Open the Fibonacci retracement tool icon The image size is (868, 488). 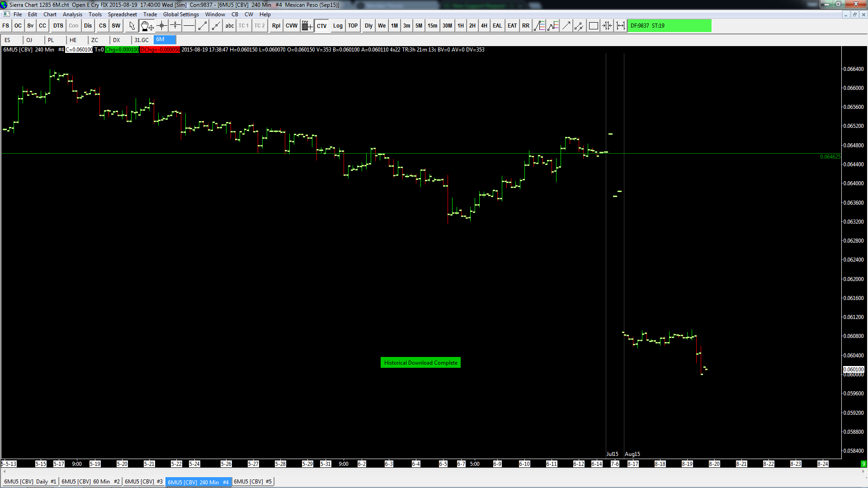[x=539, y=26]
